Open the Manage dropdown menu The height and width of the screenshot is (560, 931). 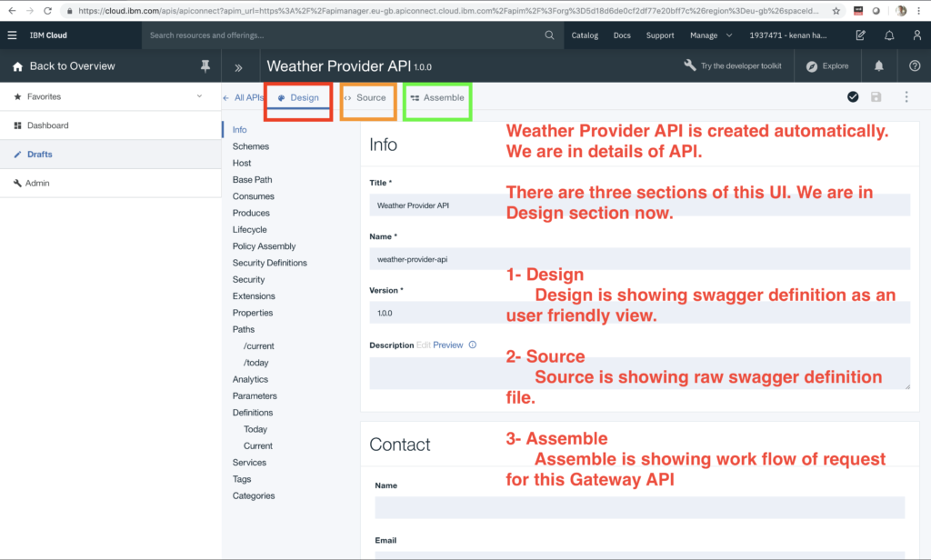pos(711,35)
